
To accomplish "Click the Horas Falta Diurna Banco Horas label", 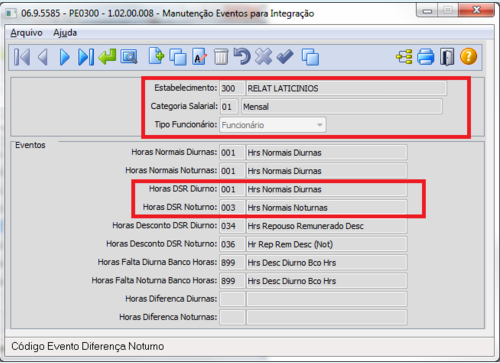I will (157, 262).
